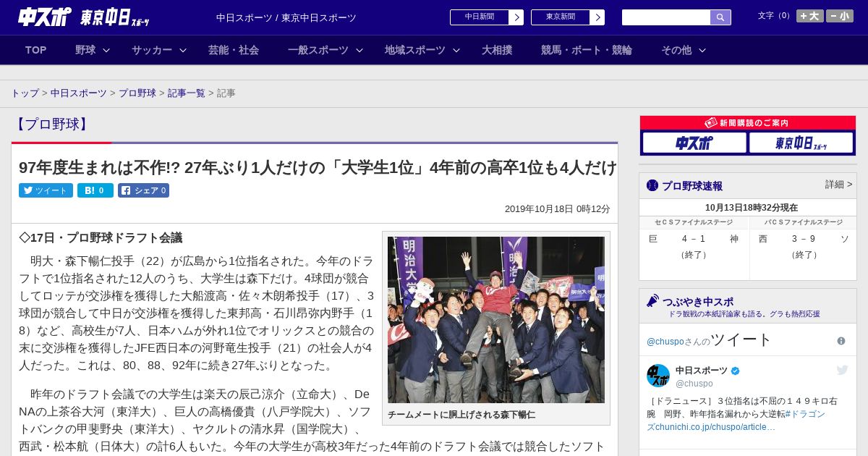Screen dimensions: 868x456
Task: Open the chunichi.co.jp/chuspo/article tweet link
Action: [716, 427]
